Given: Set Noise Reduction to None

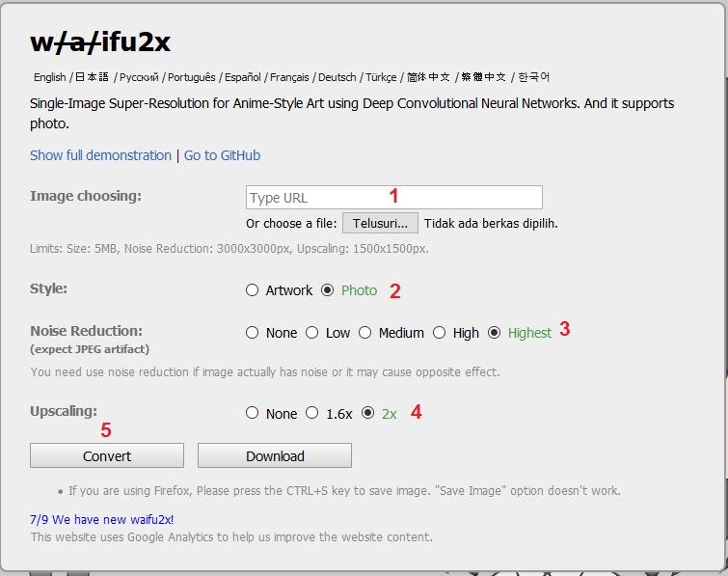Looking at the screenshot, I should point(252,333).
